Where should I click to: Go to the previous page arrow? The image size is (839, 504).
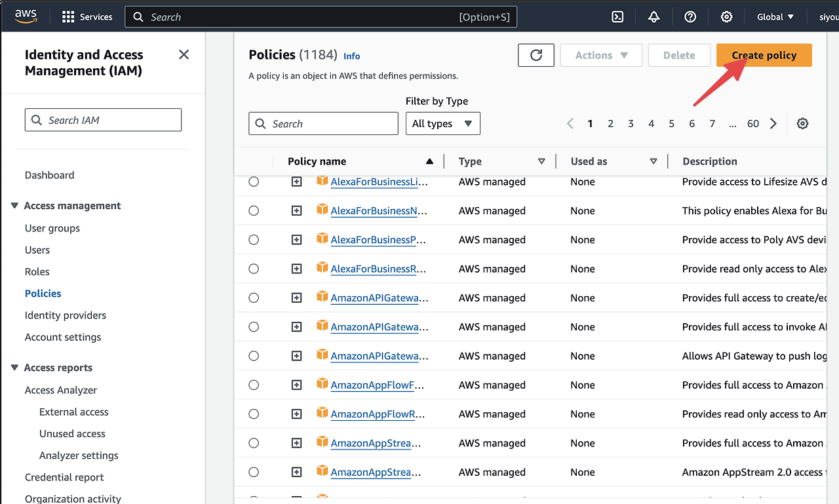pyautogui.click(x=570, y=123)
